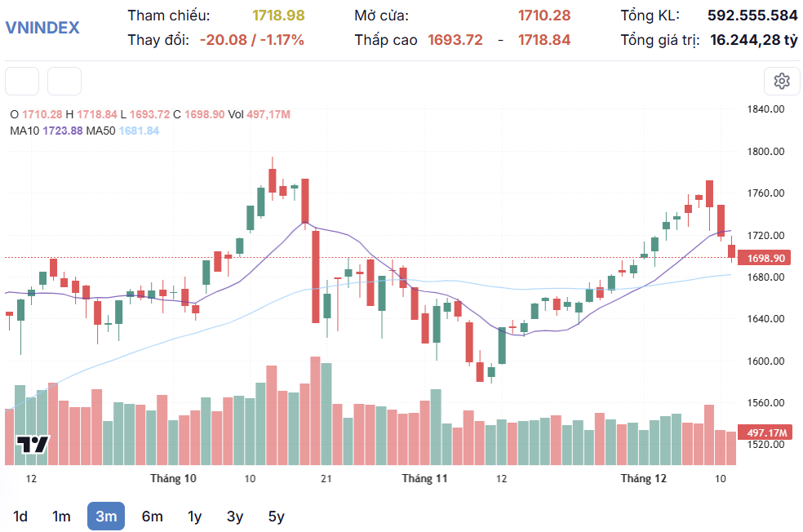The width and height of the screenshot is (803, 532).
Task: Open chart settings with the gear icon
Action: [x=781, y=81]
